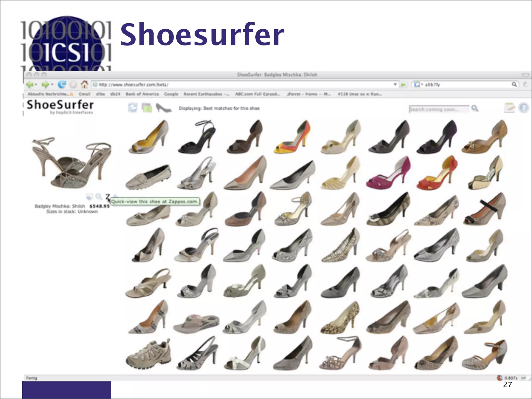The width and height of the screenshot is (532, 399).
Task: Click the globe site icon in address bar
Action: point(95,85)
